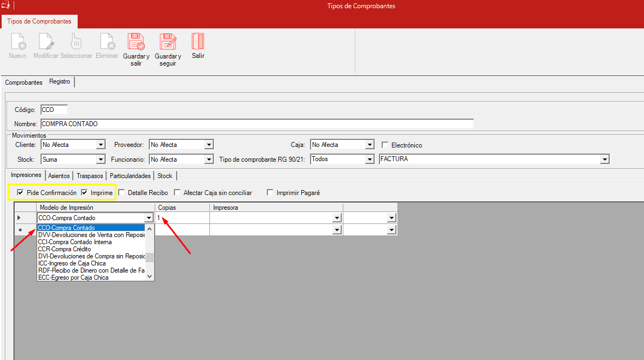Toggle the Pide Confirmación checkbox
Image resolution: width=644 pixels, height=360 pixels.
coord(20,192)
